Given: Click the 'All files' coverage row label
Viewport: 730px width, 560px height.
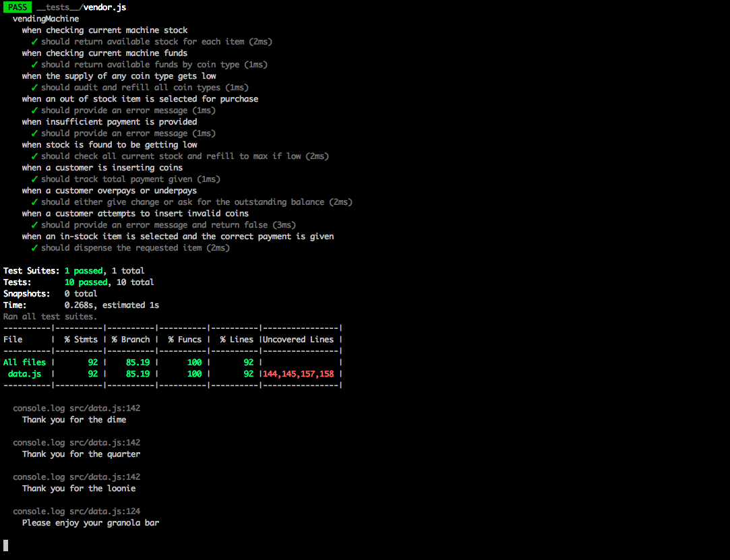Looking at the screenshot, I should click(x=25, y=363).
